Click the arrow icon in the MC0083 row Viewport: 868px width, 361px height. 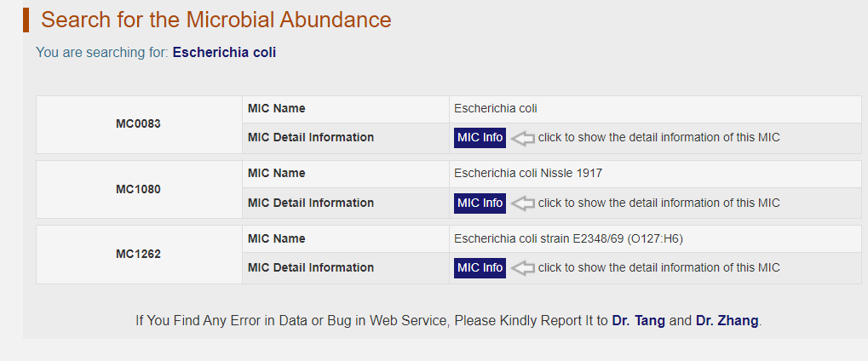click(522, 138)
